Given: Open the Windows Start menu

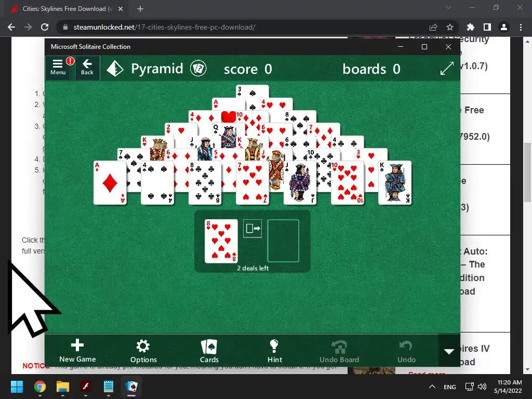Looking at the screenshot, I should [x=17, y=387].
